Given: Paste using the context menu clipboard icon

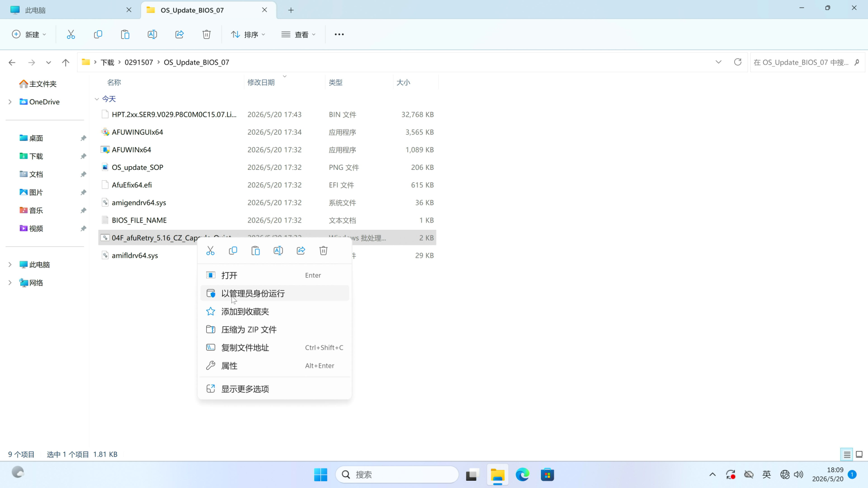Looking at the screenshot, I should (x=256, y=251).
